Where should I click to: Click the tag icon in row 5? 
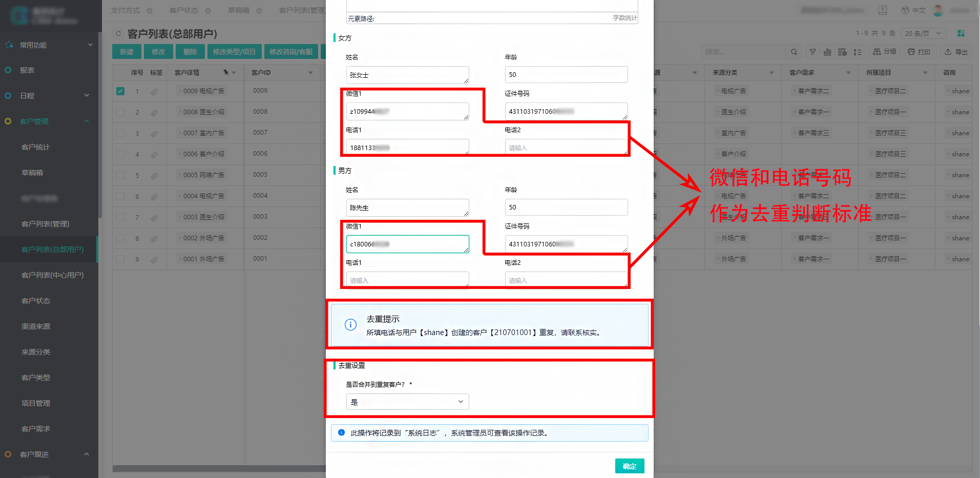pos(154,176)
